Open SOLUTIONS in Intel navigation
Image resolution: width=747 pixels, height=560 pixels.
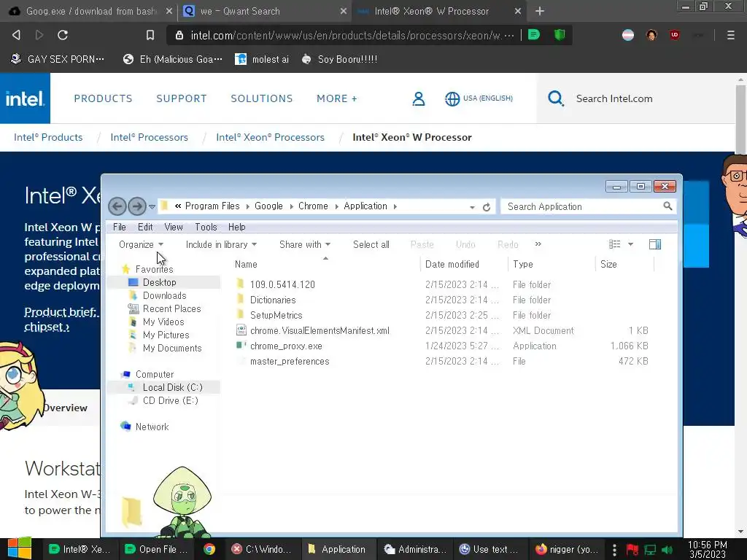point(262,98)
